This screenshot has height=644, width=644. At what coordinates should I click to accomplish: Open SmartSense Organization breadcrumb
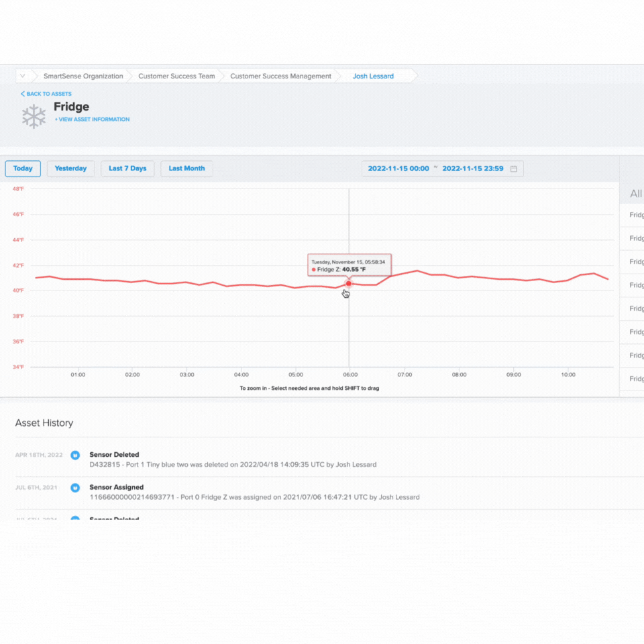pos(83,76)
